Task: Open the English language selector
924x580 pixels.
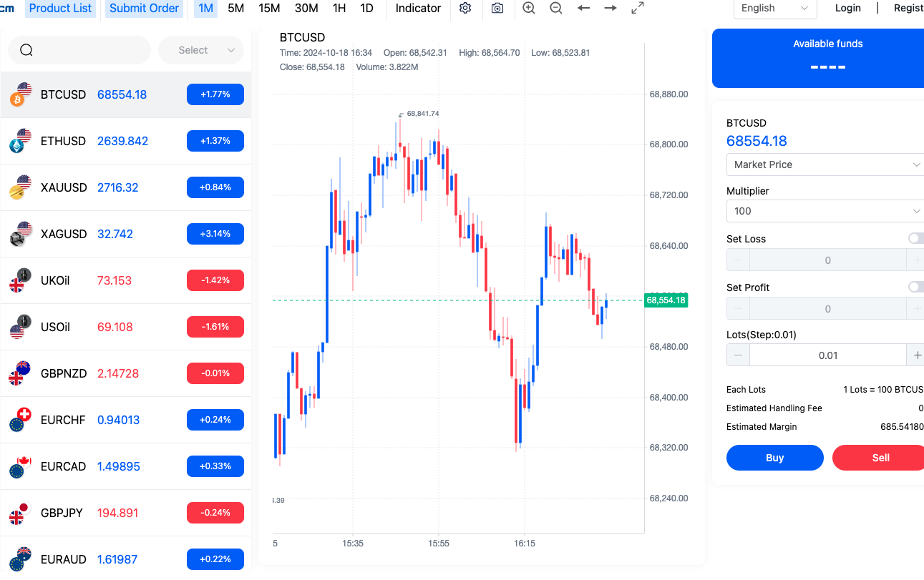Action: click(x=775, y=9)
